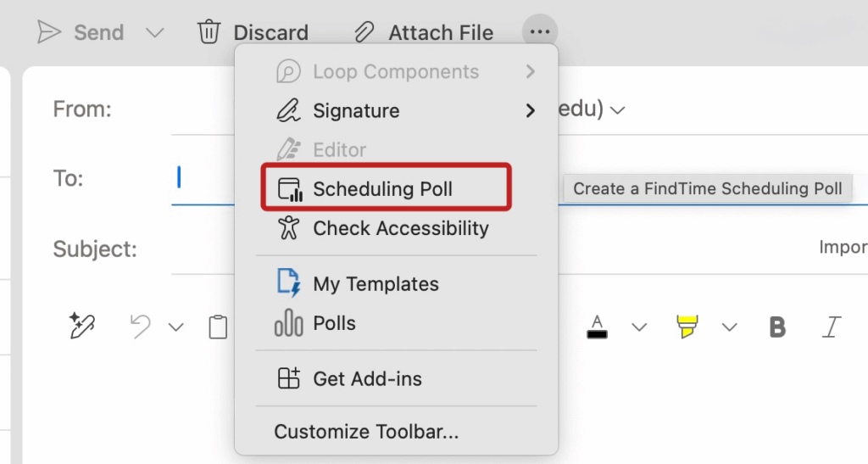The width and height of the screenshot is (868, 464).
Task: Click the Check Accessibility person icon
Action: pyautogui.click(x=289, y=228)
